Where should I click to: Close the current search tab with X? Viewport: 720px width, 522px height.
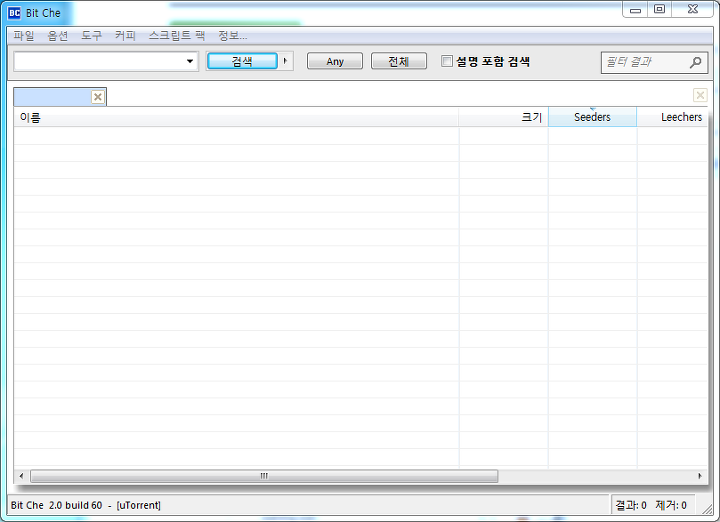(x=98, y=97)
